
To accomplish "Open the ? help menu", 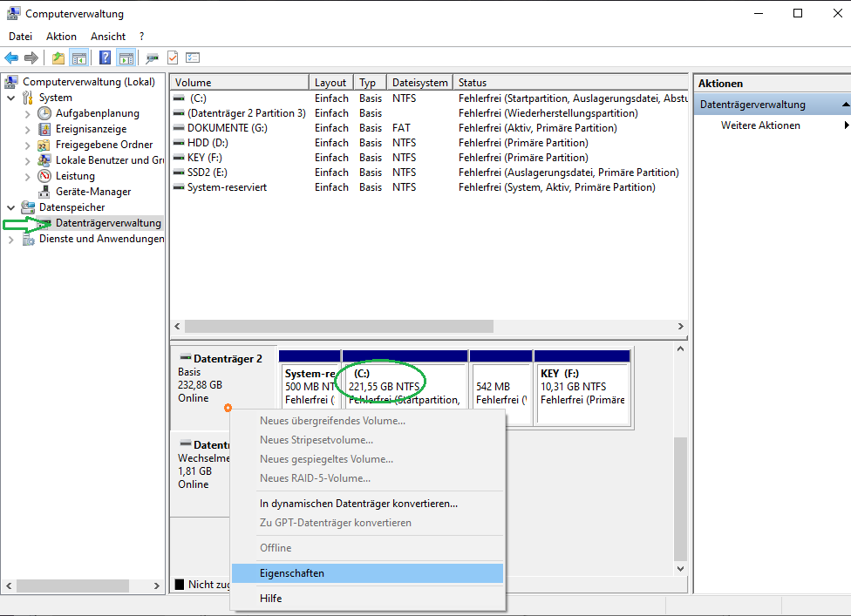I will point(141,37).
